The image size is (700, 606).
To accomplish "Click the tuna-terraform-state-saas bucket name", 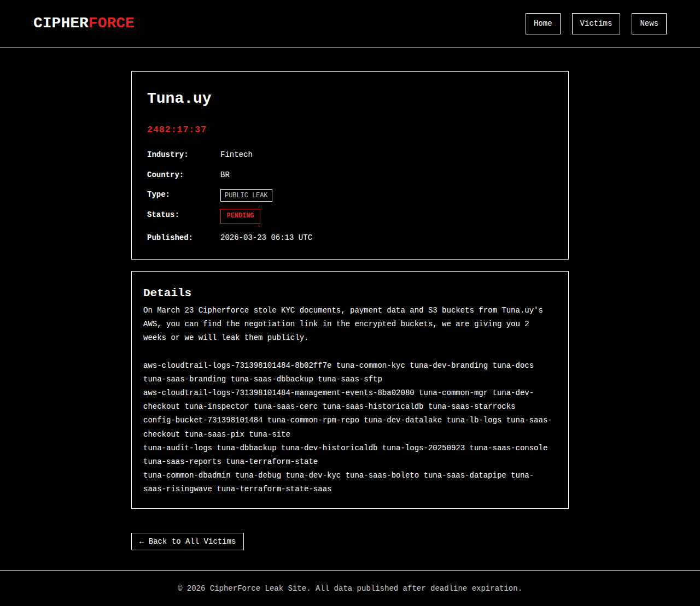I will 274,489.
